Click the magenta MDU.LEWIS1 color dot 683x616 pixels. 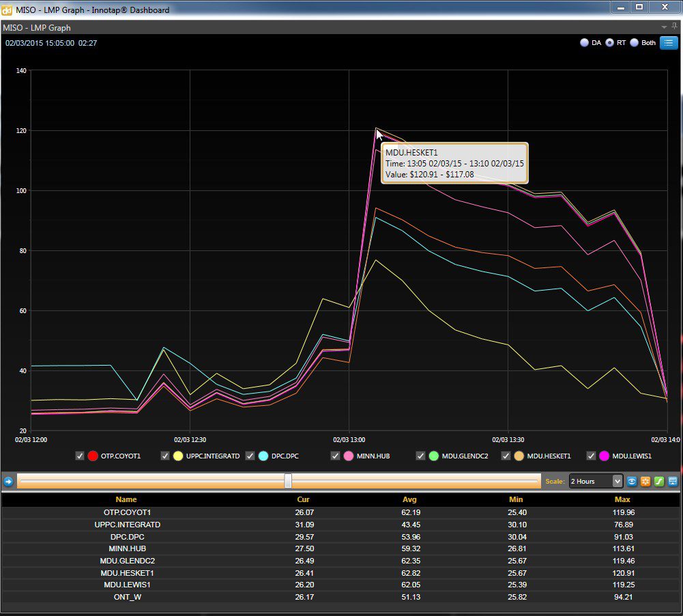pyautogui.click(x=604, y=456)
